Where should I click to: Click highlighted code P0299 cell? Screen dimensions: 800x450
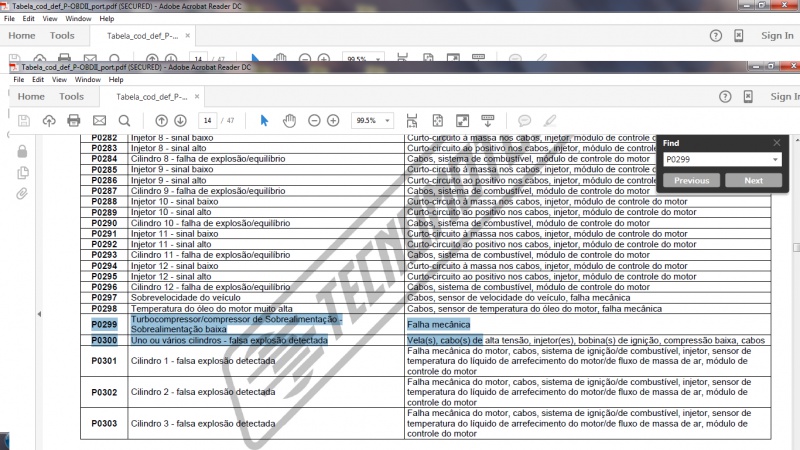104,324
